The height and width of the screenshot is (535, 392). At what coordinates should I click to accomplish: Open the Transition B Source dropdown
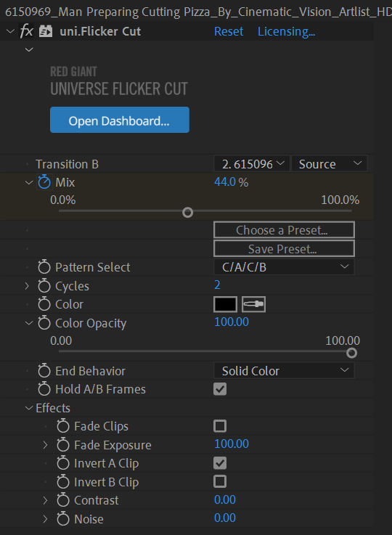330,164
